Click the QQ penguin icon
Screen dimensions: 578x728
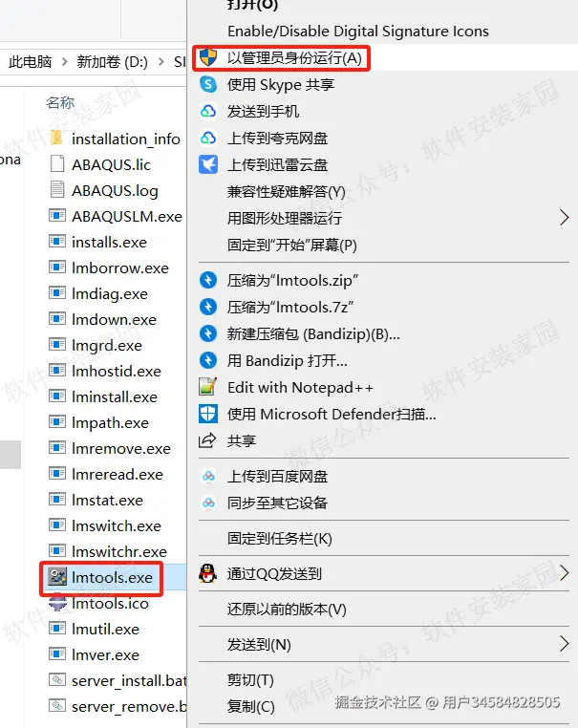pyautogui.click(x=208, y=573)
